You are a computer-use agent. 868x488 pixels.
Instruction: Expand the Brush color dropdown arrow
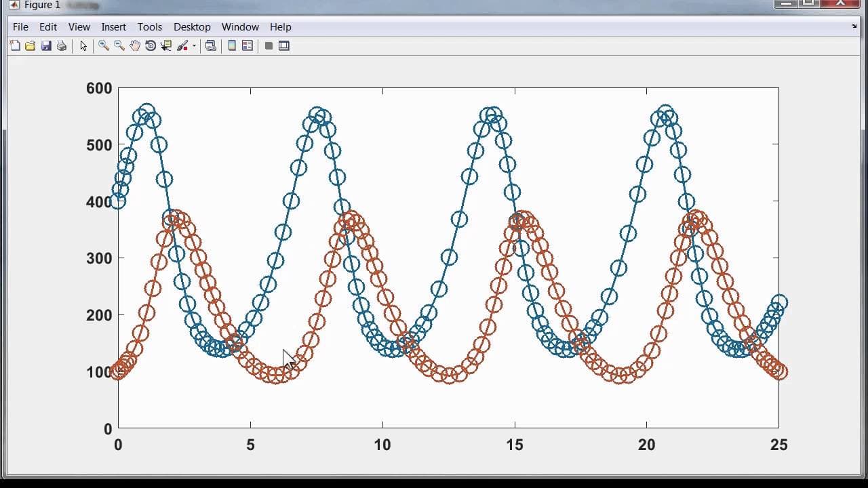click(194, 46)
